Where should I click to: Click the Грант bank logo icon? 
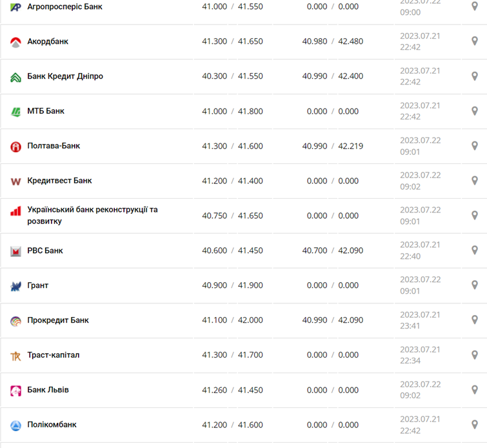pos(16,286)
